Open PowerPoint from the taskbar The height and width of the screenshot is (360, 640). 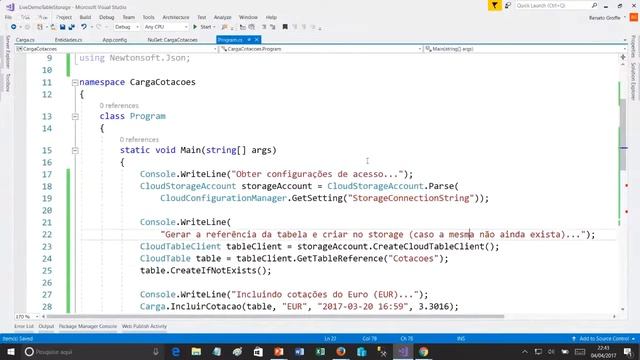click(279, 351)
